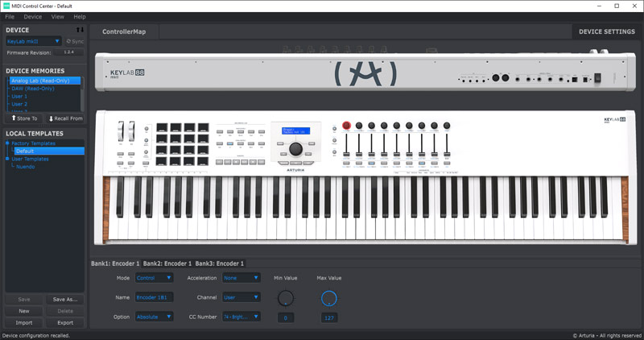Open the Device menu
Image resolution: width=644 pixels, height=340 pixels.
click(x=33, y=16)
